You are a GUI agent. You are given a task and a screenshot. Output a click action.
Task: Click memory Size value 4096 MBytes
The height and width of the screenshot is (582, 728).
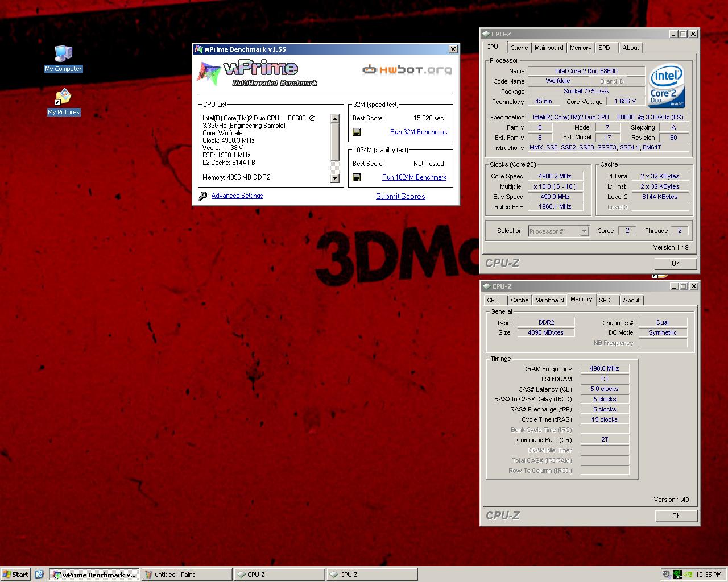(546, 332)
